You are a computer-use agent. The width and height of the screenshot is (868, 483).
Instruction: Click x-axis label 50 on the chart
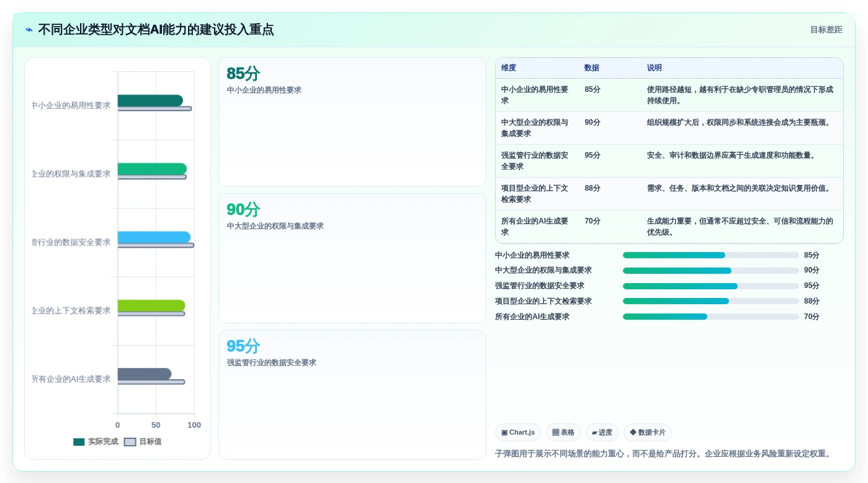pyautogui.click(x=156, y=425)
